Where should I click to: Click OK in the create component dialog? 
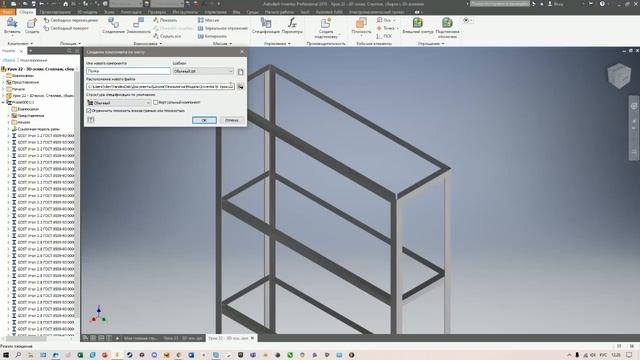coord(204,120)
